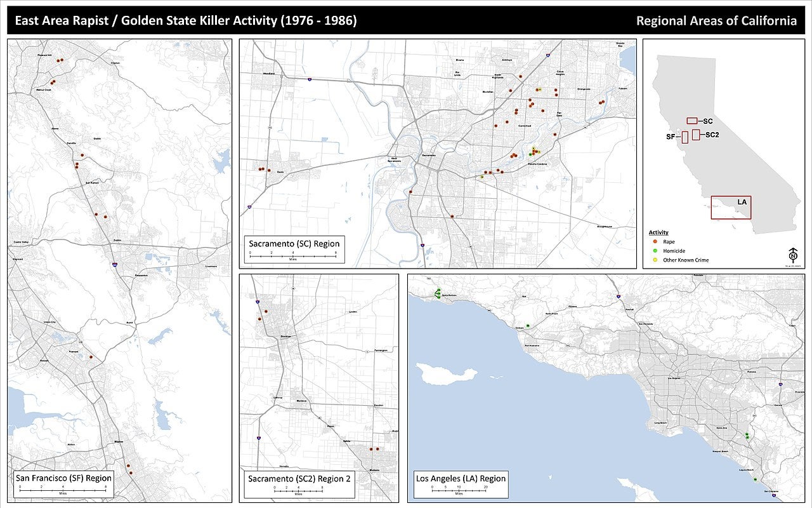Click the San Francisco region scale bar
Screen dimensions: 812x508
point(63,489)
